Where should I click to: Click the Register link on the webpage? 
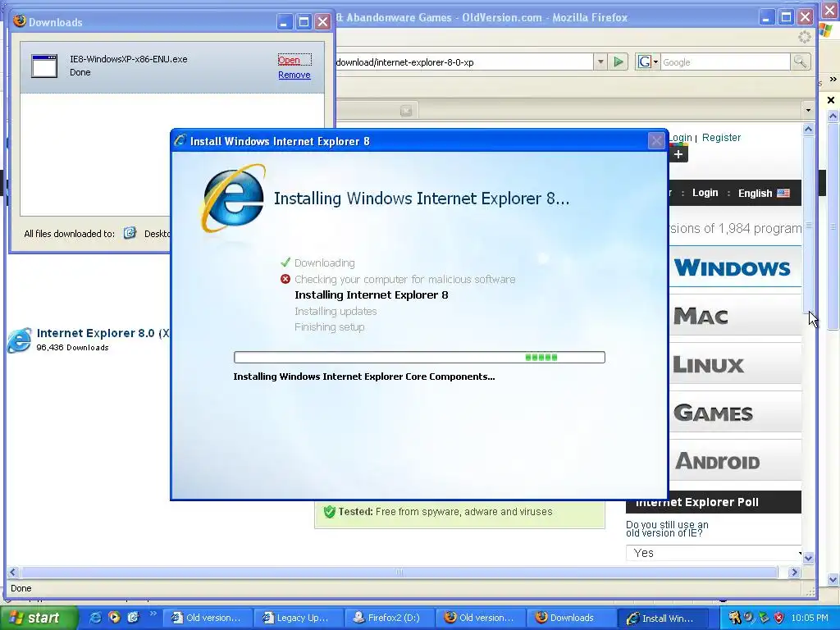721,138
